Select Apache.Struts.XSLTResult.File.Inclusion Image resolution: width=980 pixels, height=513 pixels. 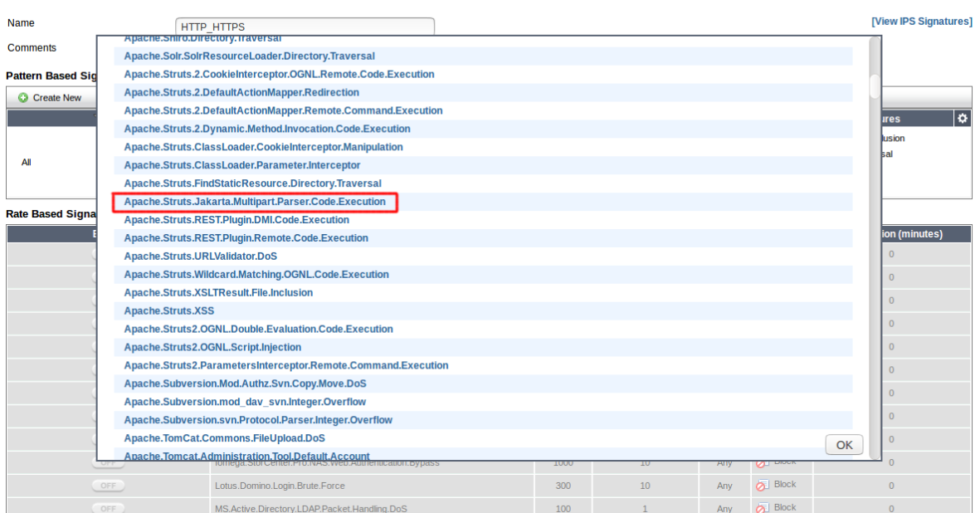coord(218,292)
